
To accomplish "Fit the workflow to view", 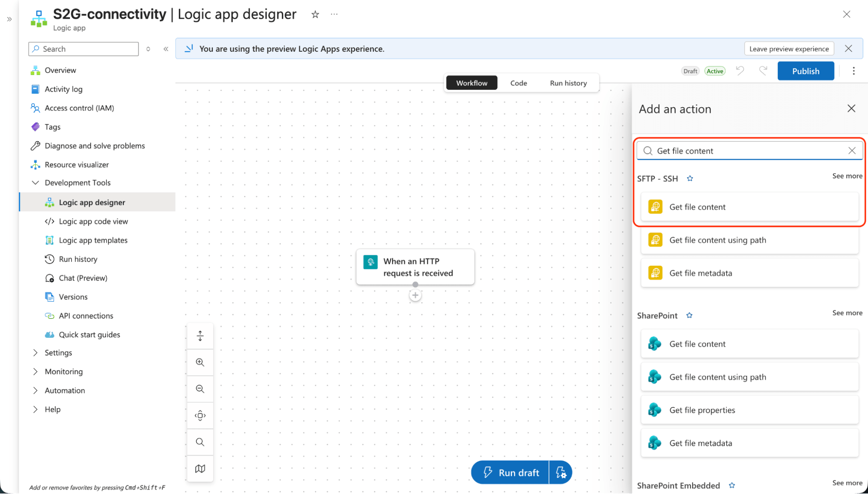I will pos(200,415).
